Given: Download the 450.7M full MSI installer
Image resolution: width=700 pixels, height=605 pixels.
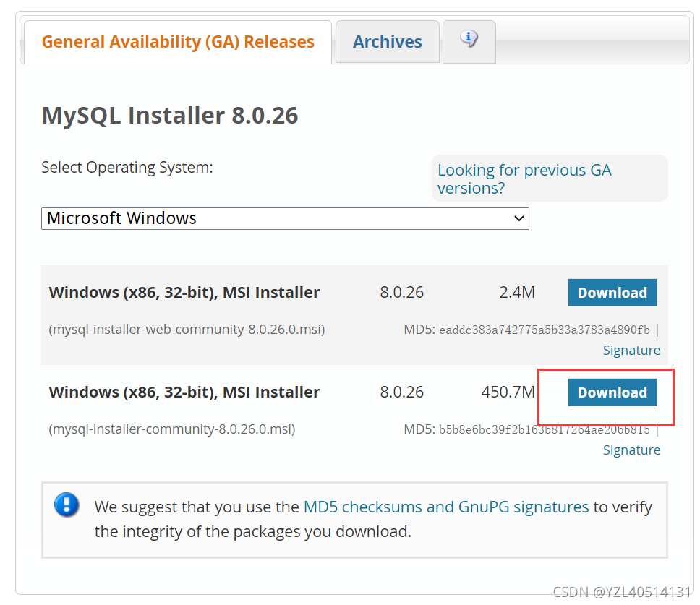Looking at the screenshot, I should (x=612, y=392).
